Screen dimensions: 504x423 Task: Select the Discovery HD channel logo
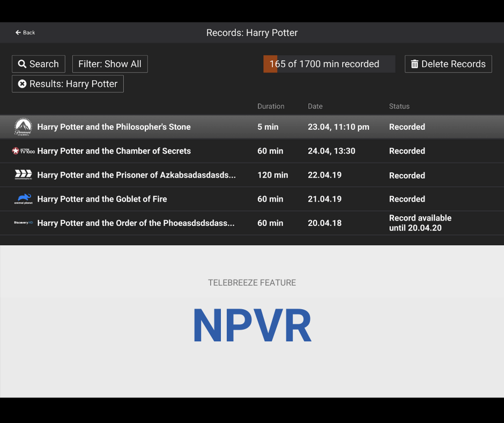point(23,223)
